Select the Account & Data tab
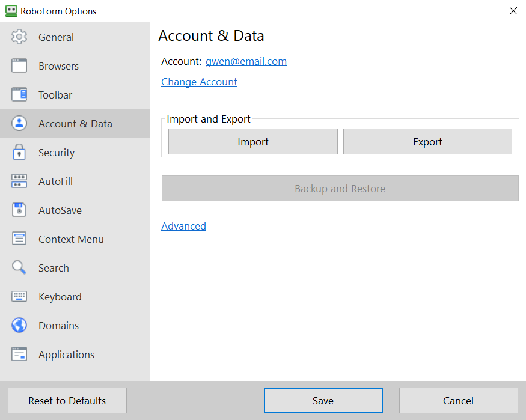This screenshot has width=526, height=420. coord(75,124)
